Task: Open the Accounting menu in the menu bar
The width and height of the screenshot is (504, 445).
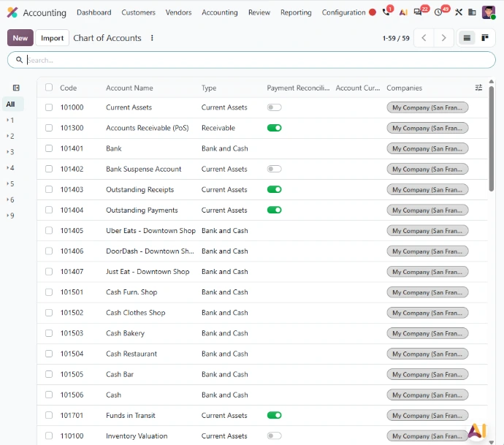Action: [220, 12]
